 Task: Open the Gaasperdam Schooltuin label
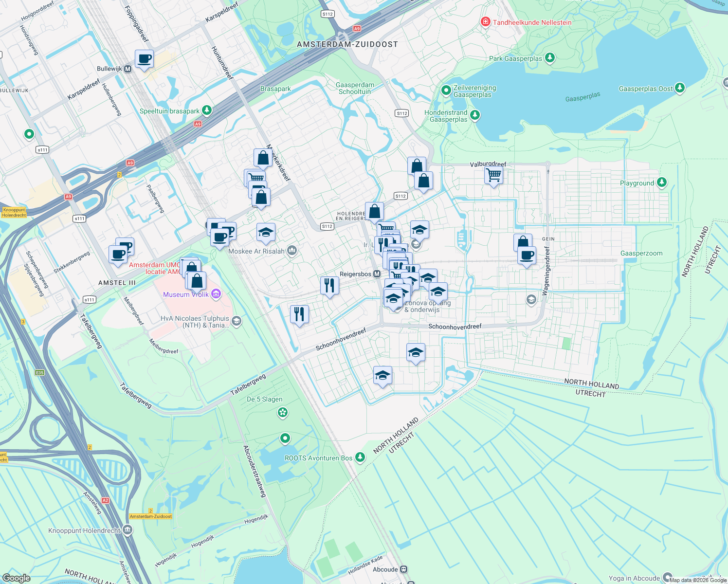coord(355,88)
